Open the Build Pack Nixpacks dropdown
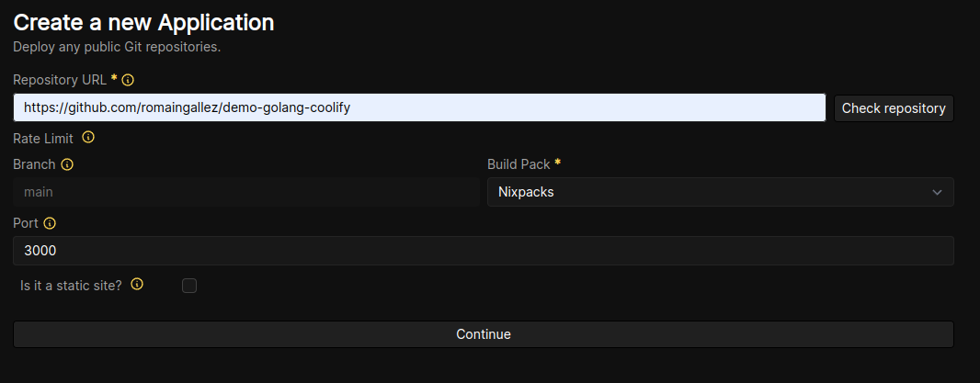Image resolution: width=980 pixels, height=383 pixels. [720, 192]
